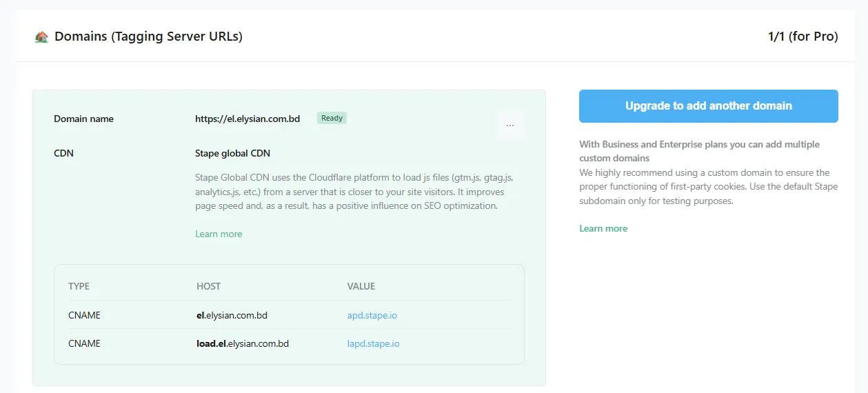Click the apd.stape.io CNAME value
Viewport: 868px width, 393px height.
372,315
